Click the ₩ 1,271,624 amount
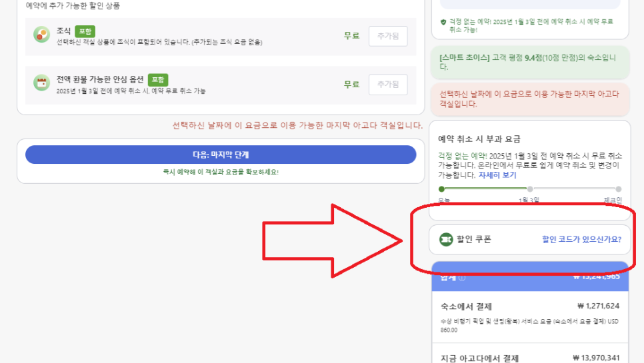This screenshot has height=363, width=644. pos(599,306)
